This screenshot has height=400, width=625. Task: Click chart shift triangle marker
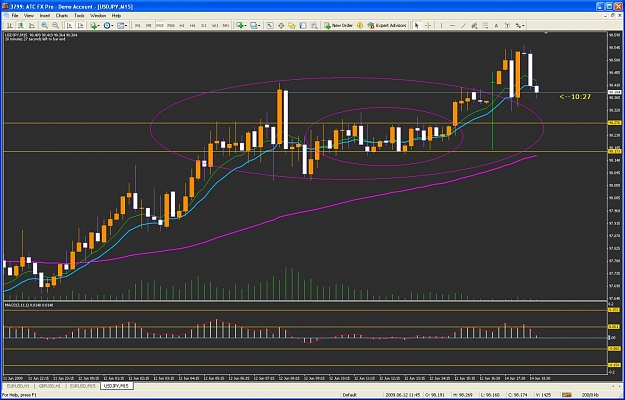tap(546, 33)
